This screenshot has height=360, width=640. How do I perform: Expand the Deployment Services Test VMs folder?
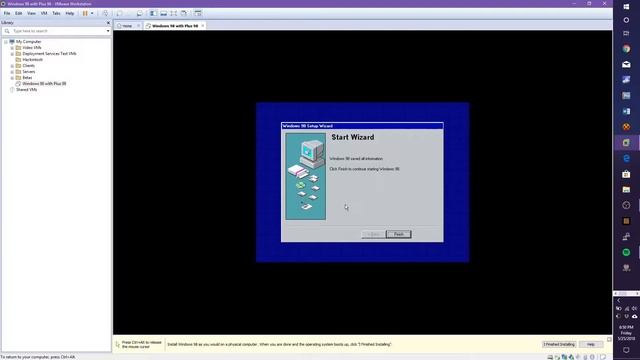(x=12, y=54)
